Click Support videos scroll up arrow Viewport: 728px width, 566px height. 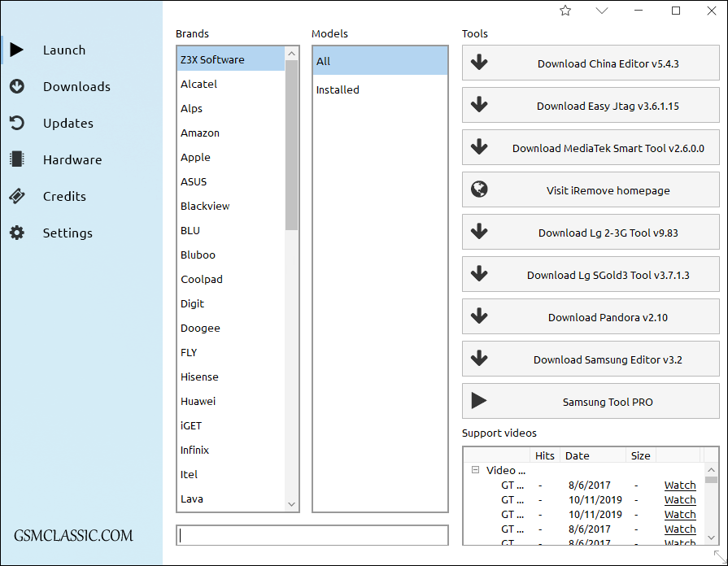711,470
